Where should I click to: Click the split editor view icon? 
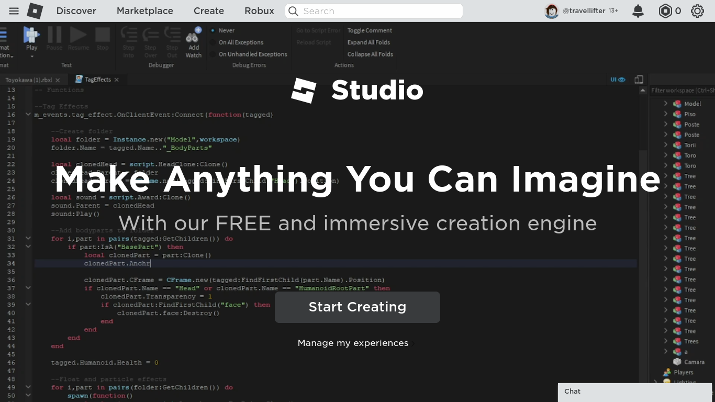click(639, 79)
